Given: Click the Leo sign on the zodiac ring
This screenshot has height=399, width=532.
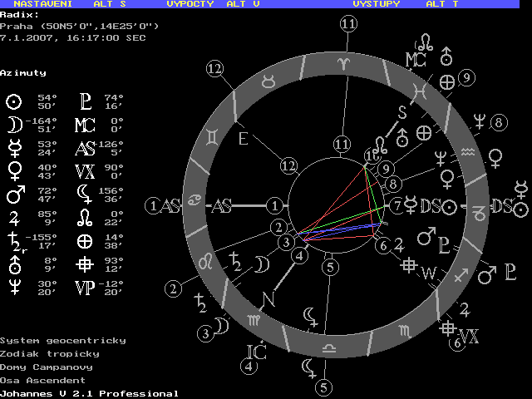Looking at the screenshot, I should 205,262.
